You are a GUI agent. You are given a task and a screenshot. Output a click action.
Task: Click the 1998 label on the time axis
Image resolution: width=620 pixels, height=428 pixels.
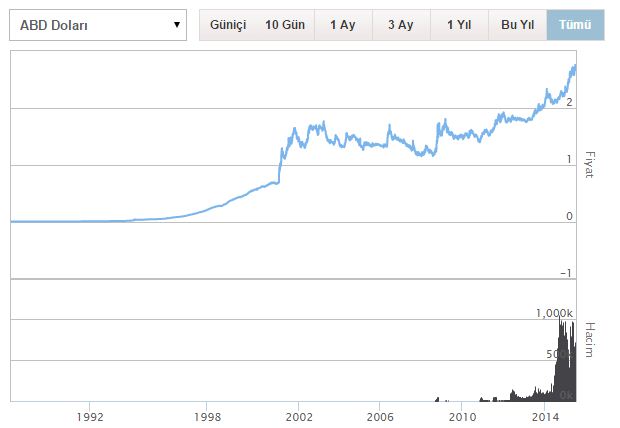207,415
